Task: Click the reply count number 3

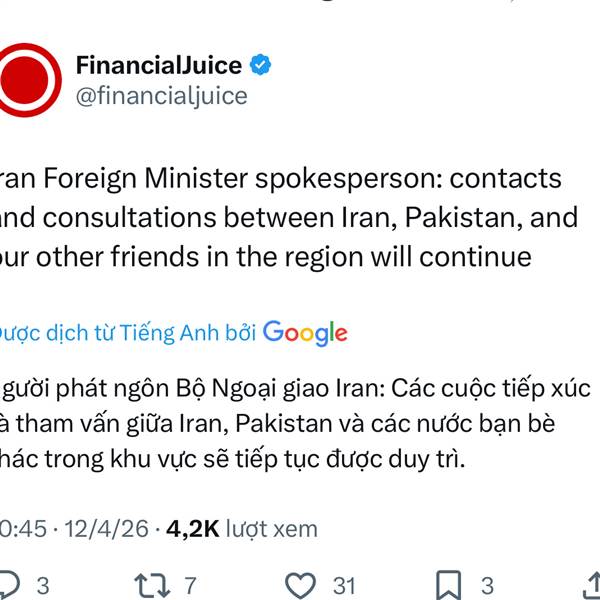Action: (43, 585)
